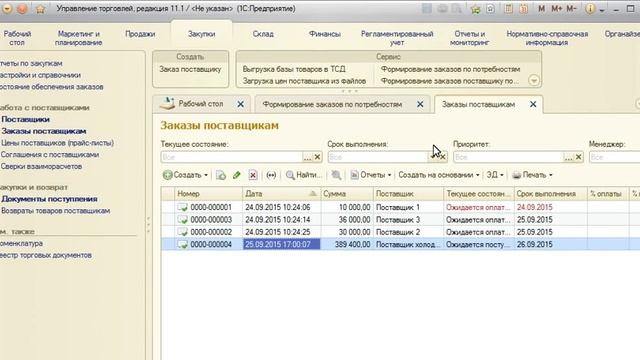Click the home star icon in title bar
This screenshot has height=360, width=640.
(40, 9)
